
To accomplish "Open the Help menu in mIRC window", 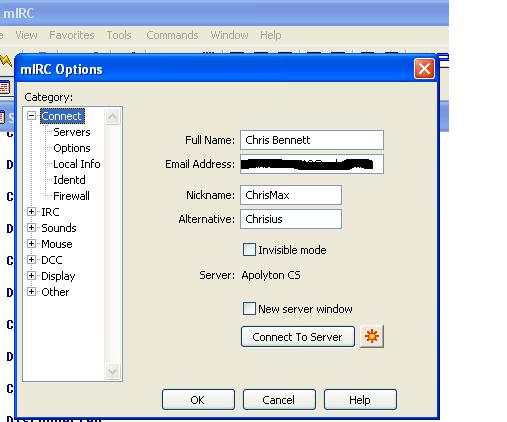I will coord(271,35).
